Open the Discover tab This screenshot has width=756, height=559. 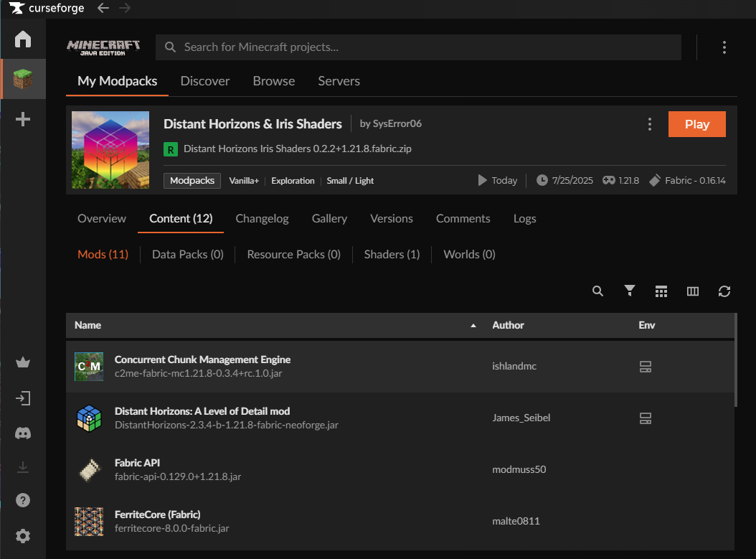pos(205,81)
